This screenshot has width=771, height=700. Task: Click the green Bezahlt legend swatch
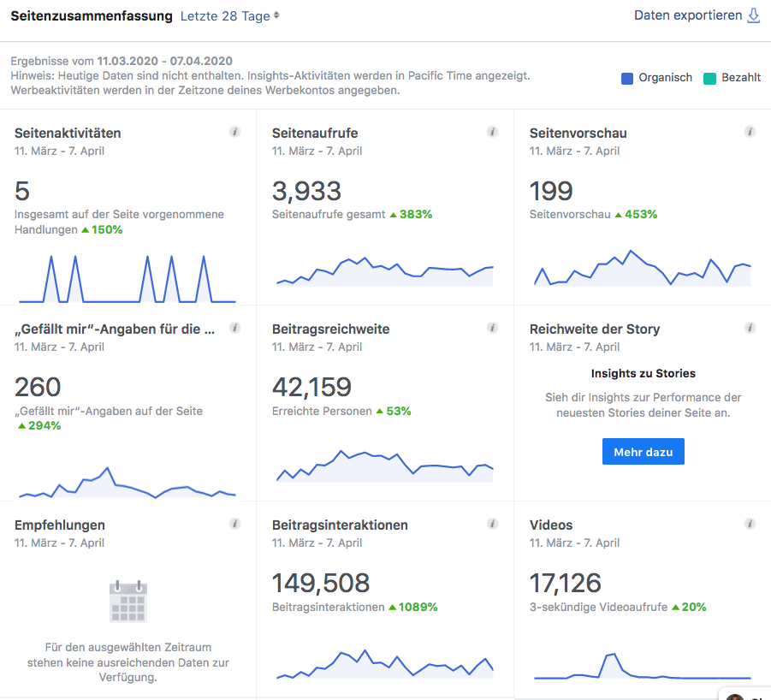tap(709, 79)
